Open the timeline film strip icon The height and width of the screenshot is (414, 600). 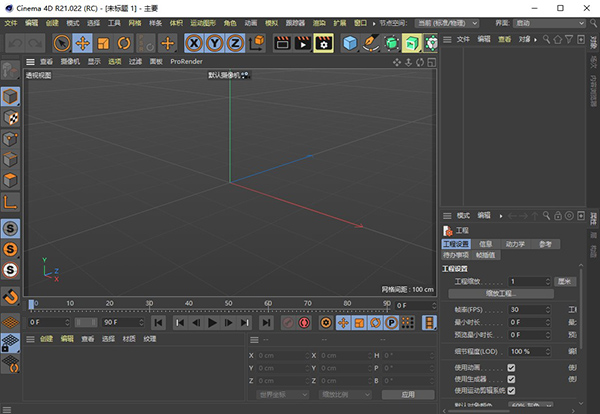429,323
